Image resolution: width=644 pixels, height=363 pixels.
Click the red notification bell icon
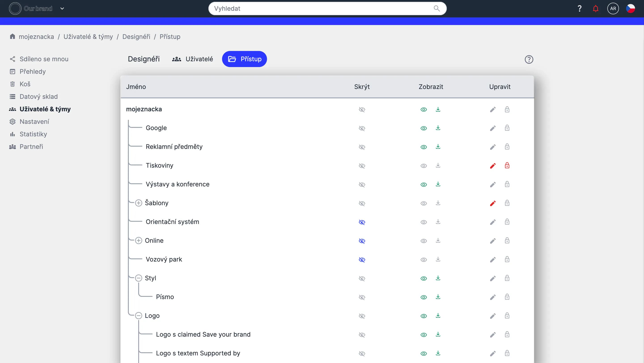pos(595,8)
